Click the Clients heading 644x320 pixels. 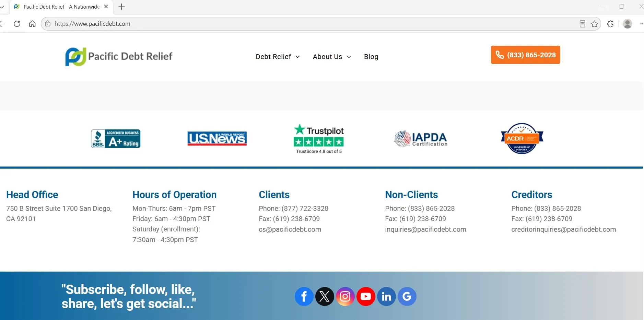(x=274, y=195)
